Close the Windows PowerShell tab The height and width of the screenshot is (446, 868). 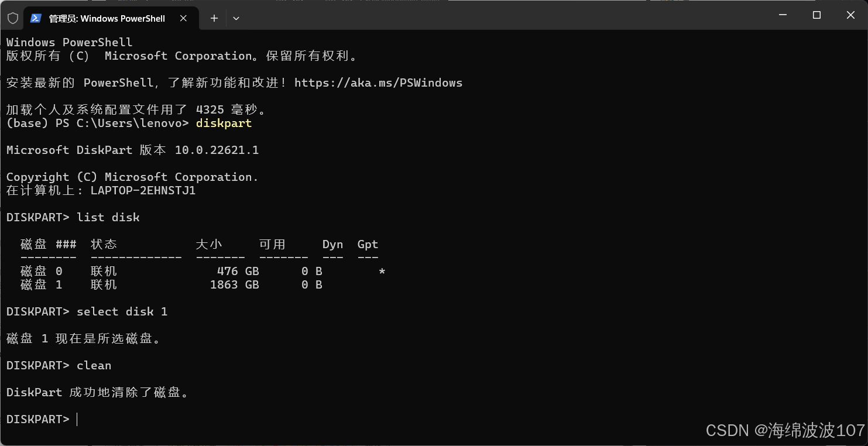point(183,18)
